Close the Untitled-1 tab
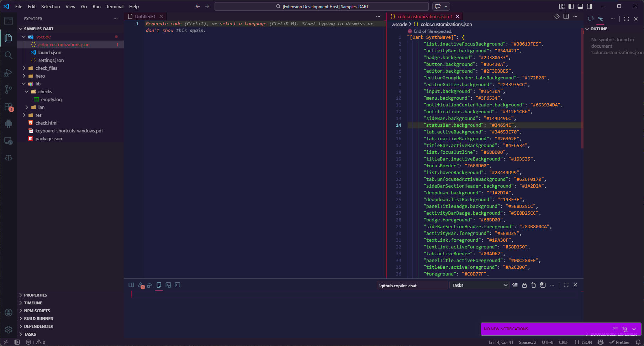Screen dimensions: 644x346 [161, 16]
